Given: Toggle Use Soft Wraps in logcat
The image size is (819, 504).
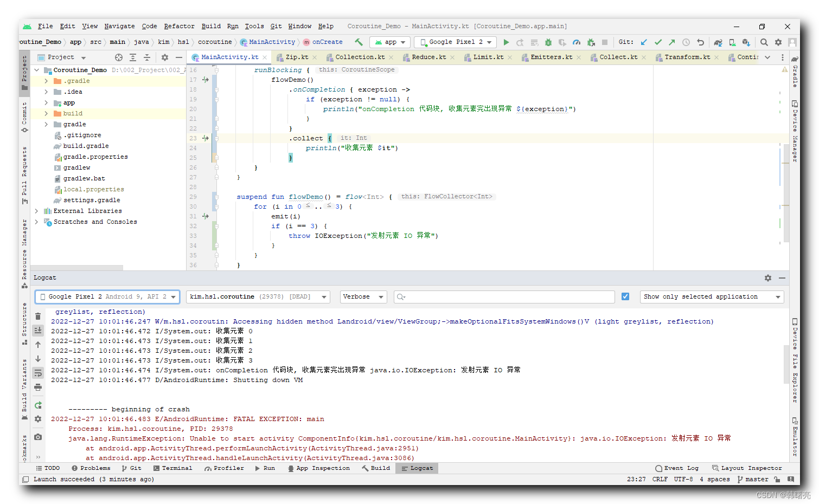Looking at the screenshot, I should 38,373.
